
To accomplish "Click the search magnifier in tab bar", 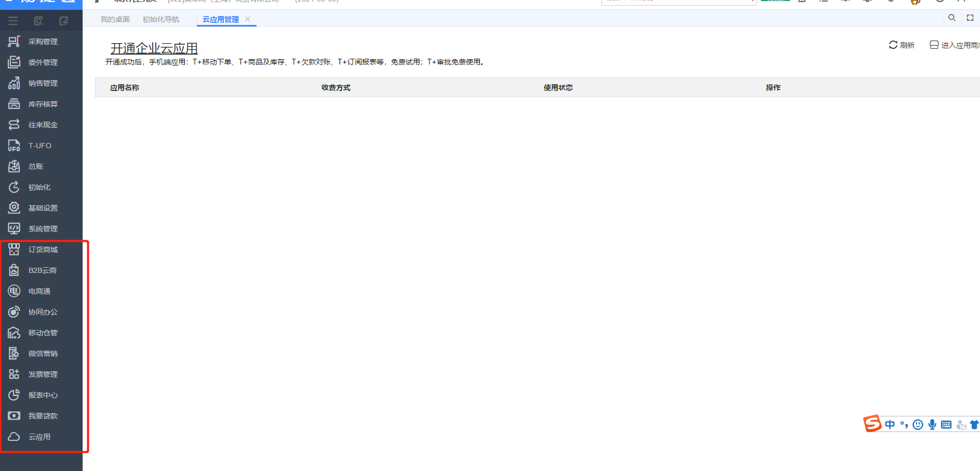I will [x=952, y=18].
